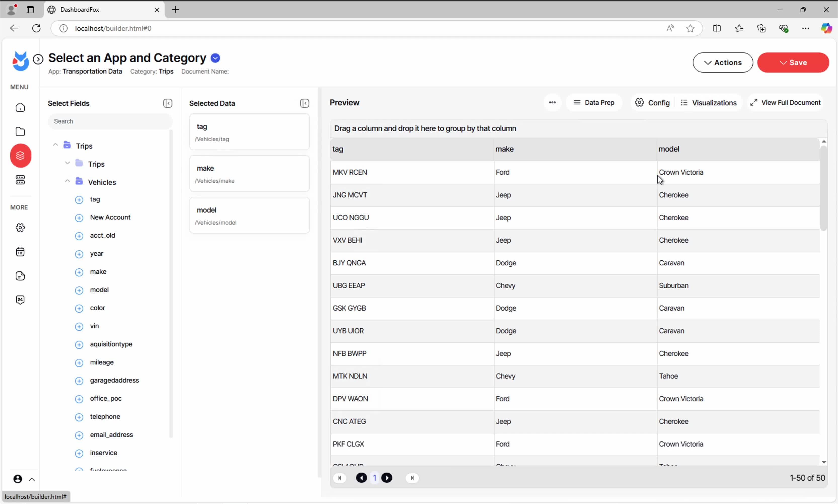
Task: Open the Visualizations tab
Action: click(709, 103)
